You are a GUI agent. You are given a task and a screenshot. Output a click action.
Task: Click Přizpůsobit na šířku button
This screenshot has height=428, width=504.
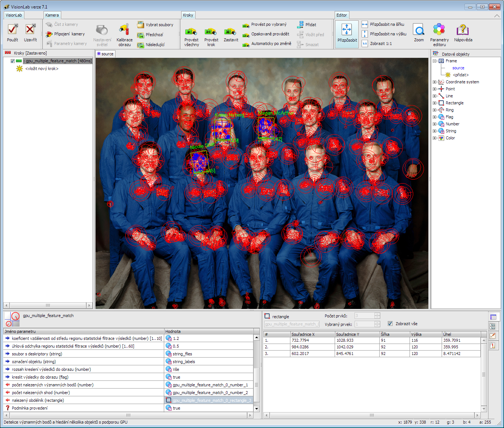point(383,24)
